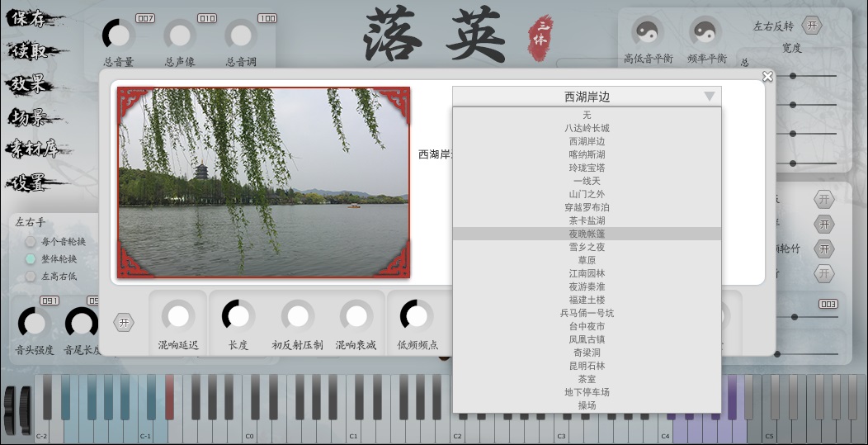Open the 效果 effects page

pyautogui.click(x=31, y=84)
